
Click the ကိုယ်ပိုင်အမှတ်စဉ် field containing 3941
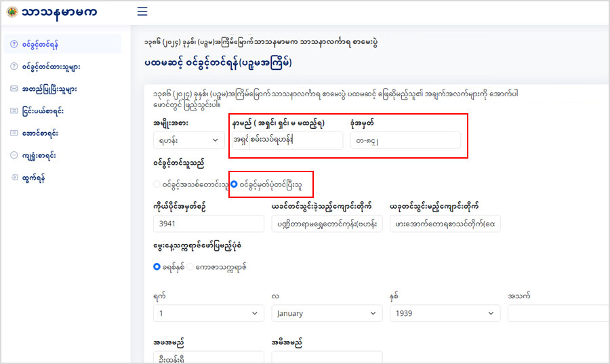point(209,224)
